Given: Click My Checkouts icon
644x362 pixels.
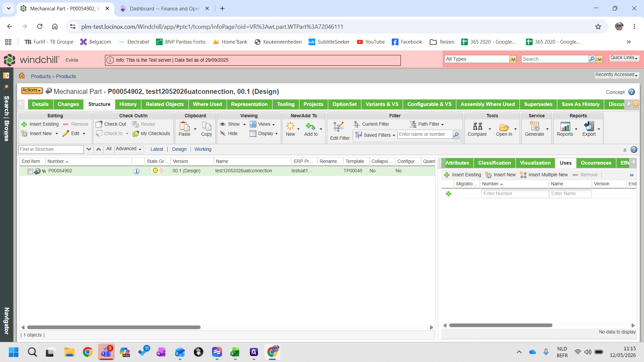Looking at the screenshot, I should pyautogui.click(x=136, y=134).
